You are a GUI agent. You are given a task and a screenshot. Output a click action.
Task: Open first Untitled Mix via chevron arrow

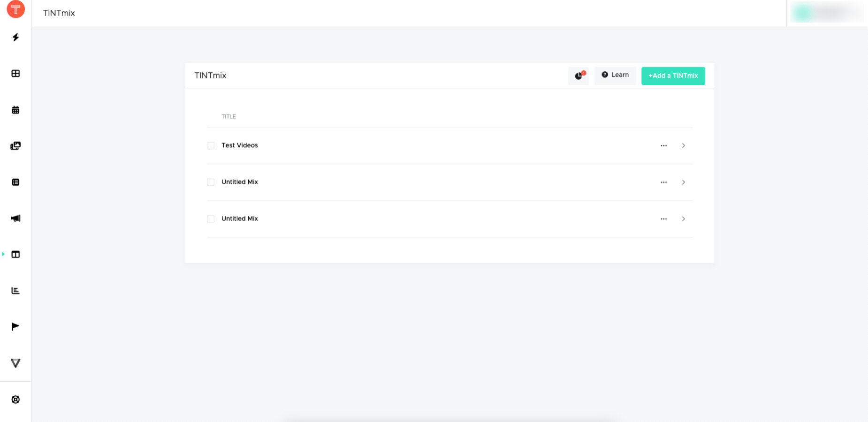click(x=684, y=182)
